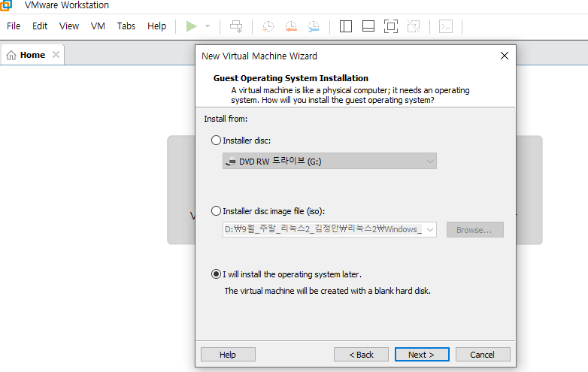This screenshot has height=372, width=588.
Task: Click the Send Ctrl+Alt+Del toolbar icon
Action: [236, 26]
